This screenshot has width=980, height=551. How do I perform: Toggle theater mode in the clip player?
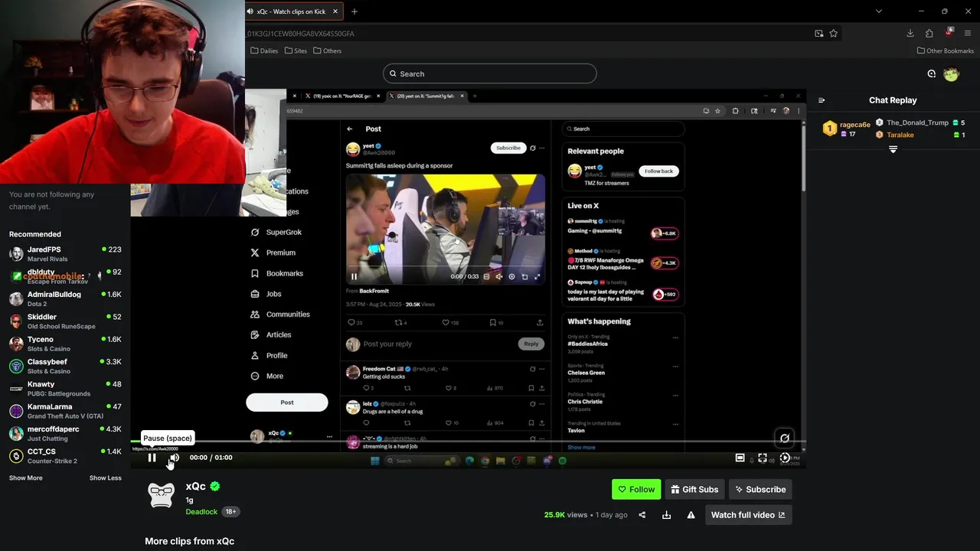coord(740,458)
